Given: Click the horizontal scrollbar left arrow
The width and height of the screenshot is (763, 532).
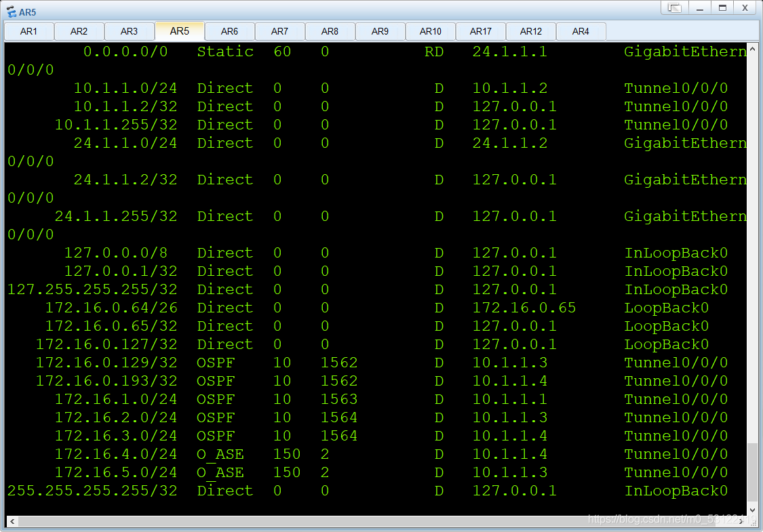Looking at the screenshot, I should pos(12,521).
